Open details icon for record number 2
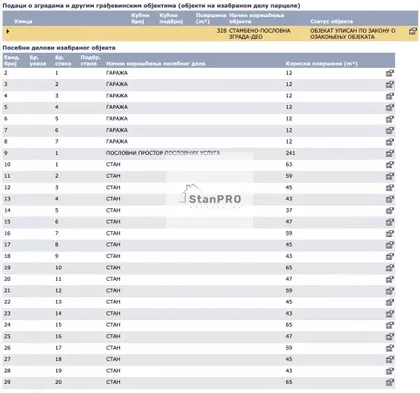Screen dimensions: 420x393 pyautogui.click(x=390, y=73)
